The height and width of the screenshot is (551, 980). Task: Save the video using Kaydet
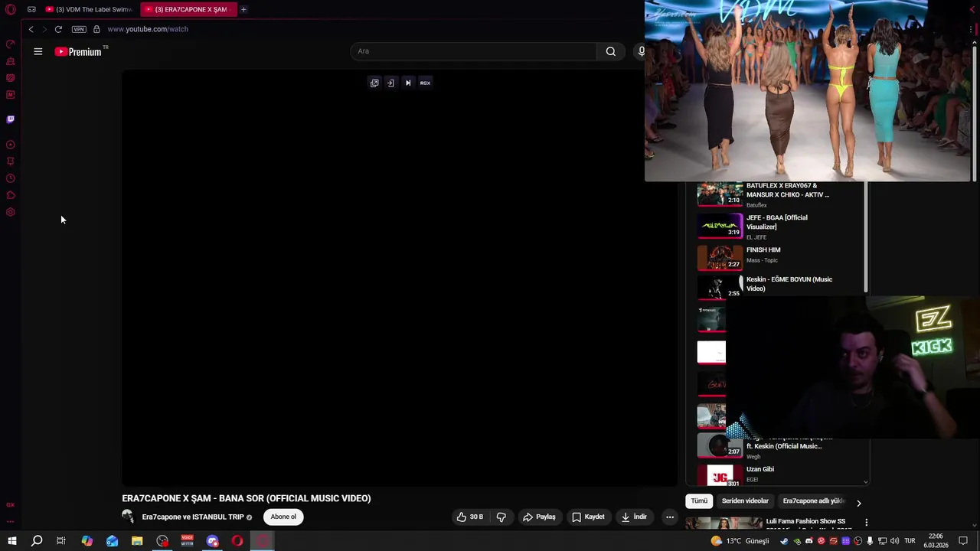588,517
